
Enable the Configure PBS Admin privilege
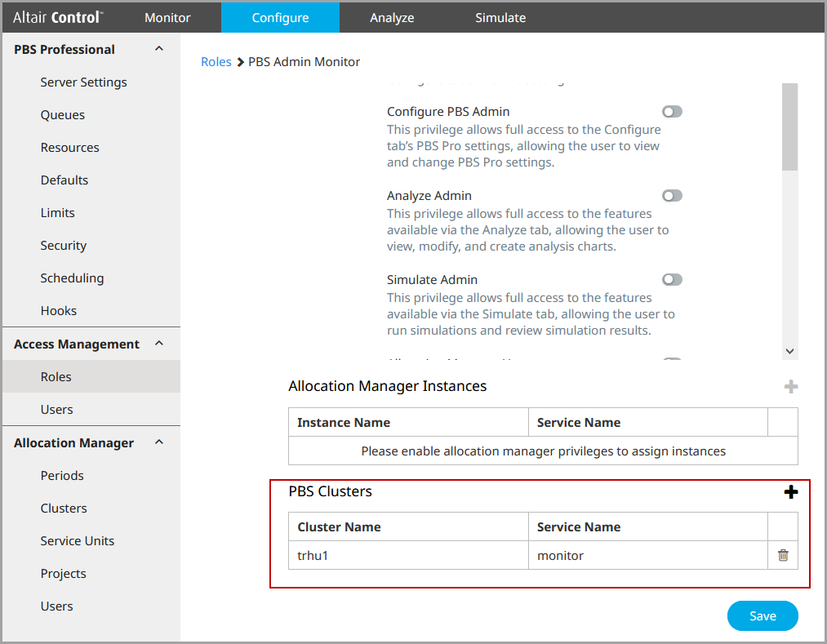click(672, 112)
